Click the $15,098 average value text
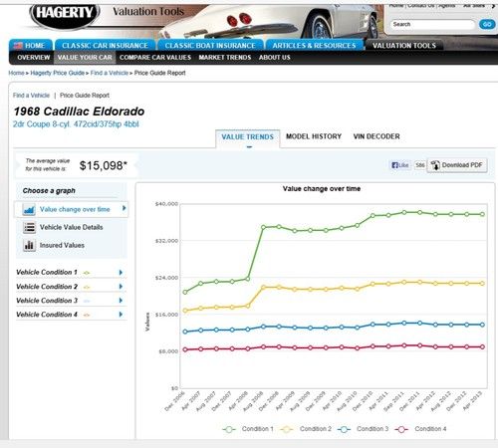Image resolution: width=498 pixels, height=448 pixels. click(x=104, y=165)
